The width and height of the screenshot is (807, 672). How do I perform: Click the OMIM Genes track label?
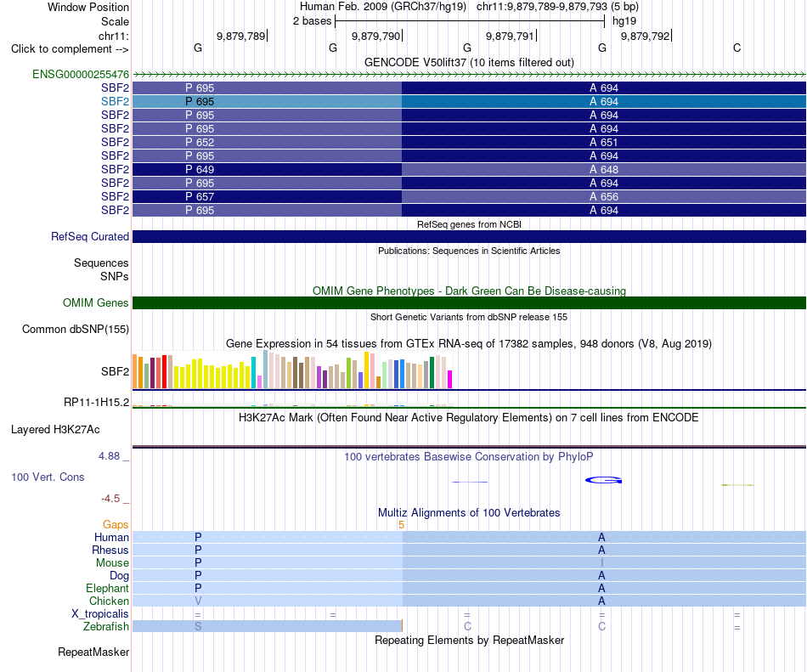click(x=95, y=302)
